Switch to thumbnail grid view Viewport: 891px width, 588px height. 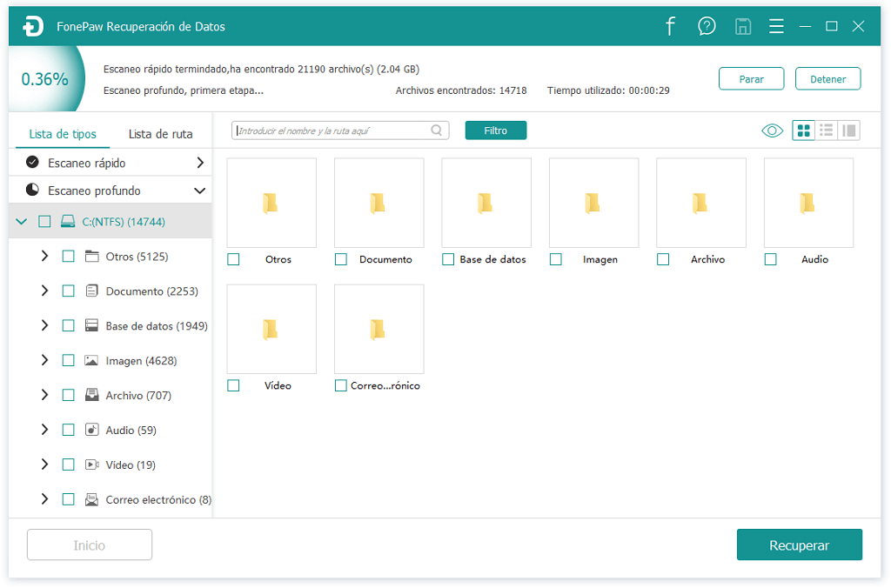click(x=803, y=130)
